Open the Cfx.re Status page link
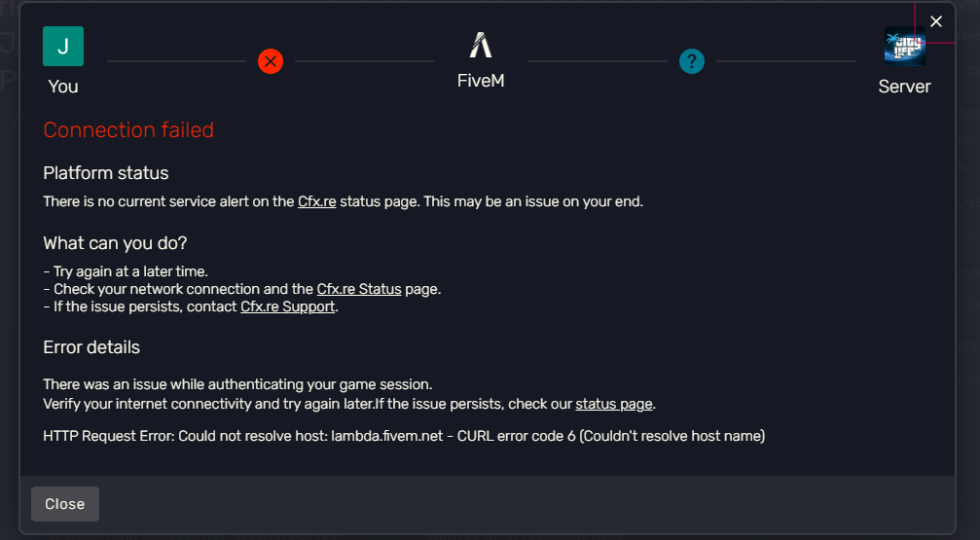Screen dimensions: 980x540 tap(359, 289)
